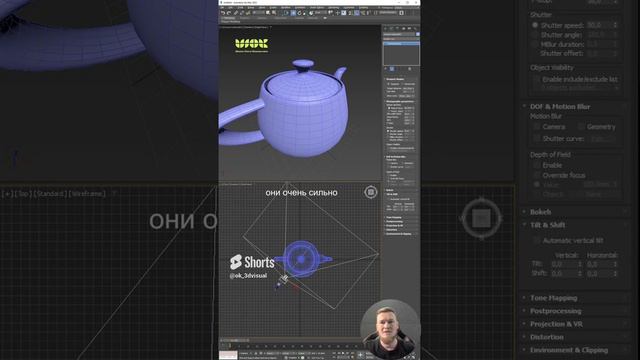640x360 pixels.
Task: Click Show End Result toggle below modifier stack
Action: [392, 69]
